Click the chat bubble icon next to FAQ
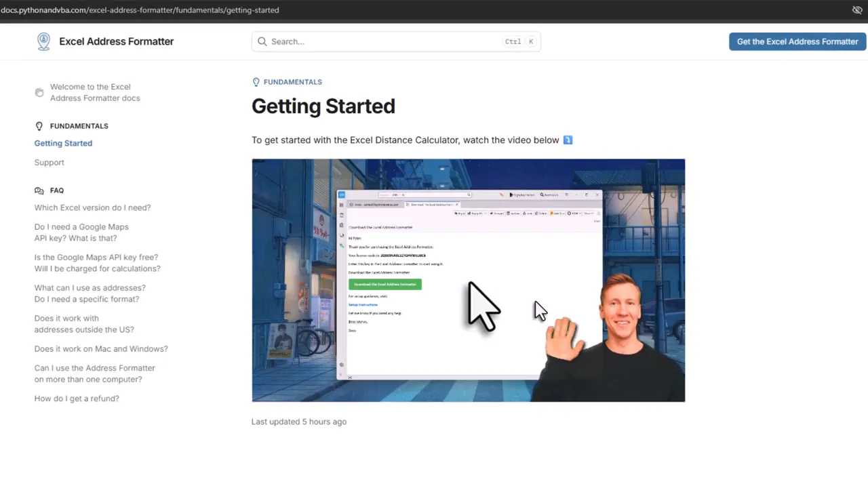868x488 pixels. point(39,190)
